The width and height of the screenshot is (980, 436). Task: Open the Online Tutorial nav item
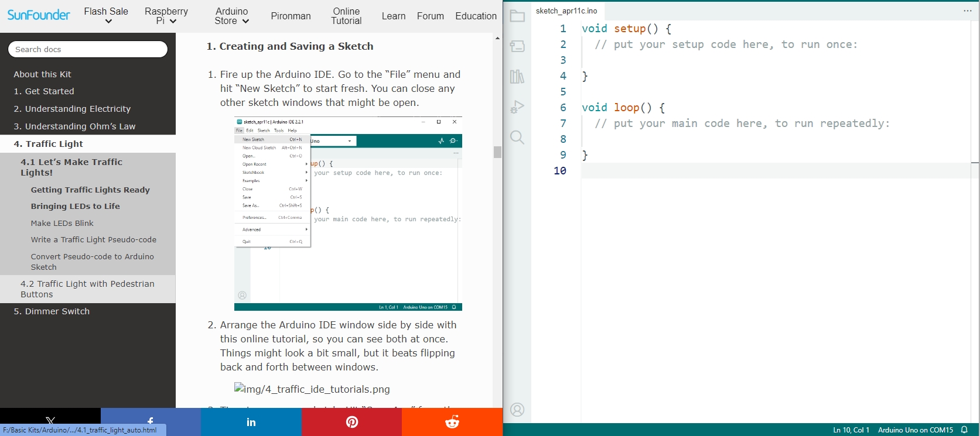346,16
